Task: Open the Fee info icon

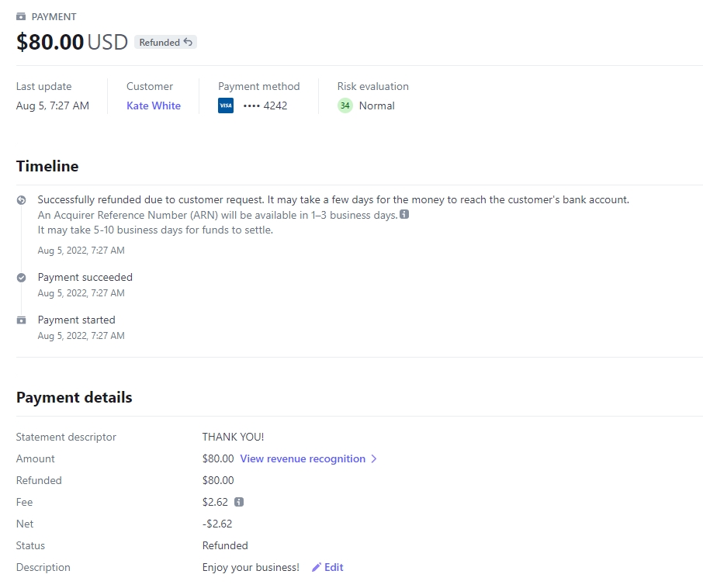Action: pyautogui.click(x=239, y=502)
